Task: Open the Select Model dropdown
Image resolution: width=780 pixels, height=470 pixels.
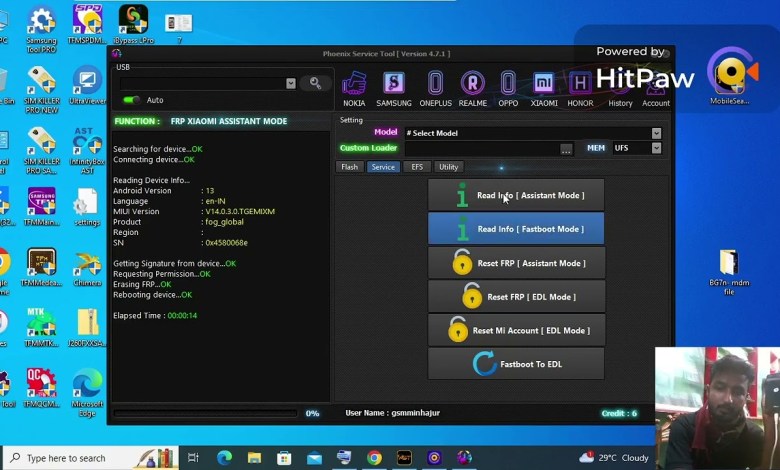Action: click(x=656, y=133)
